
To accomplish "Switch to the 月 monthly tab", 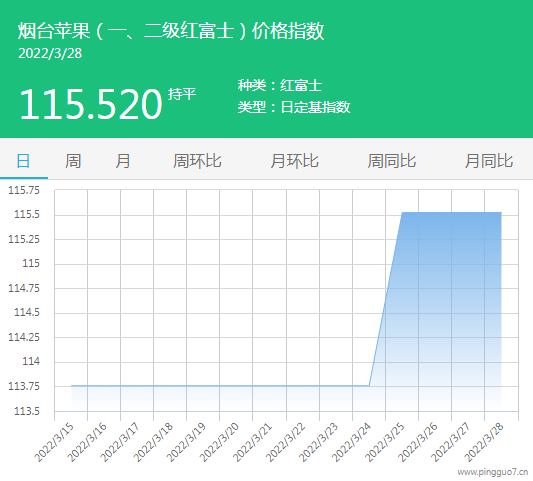I will coord(123,161).
